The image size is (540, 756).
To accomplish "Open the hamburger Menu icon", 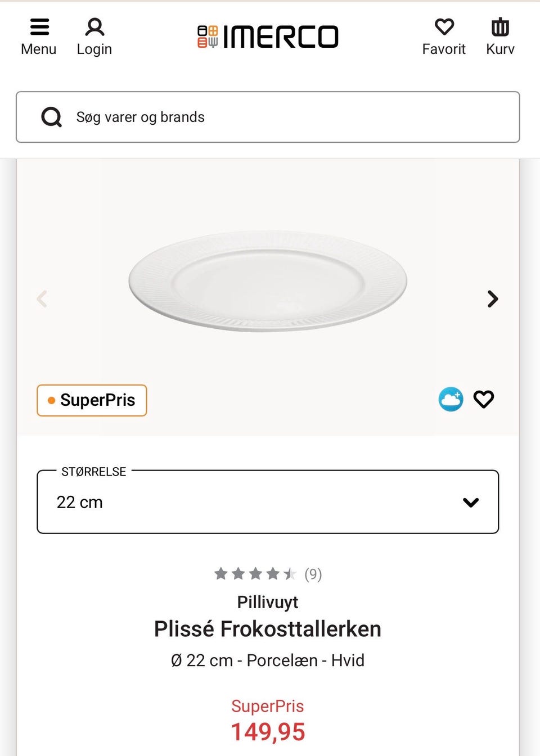I will pos(39,28).
